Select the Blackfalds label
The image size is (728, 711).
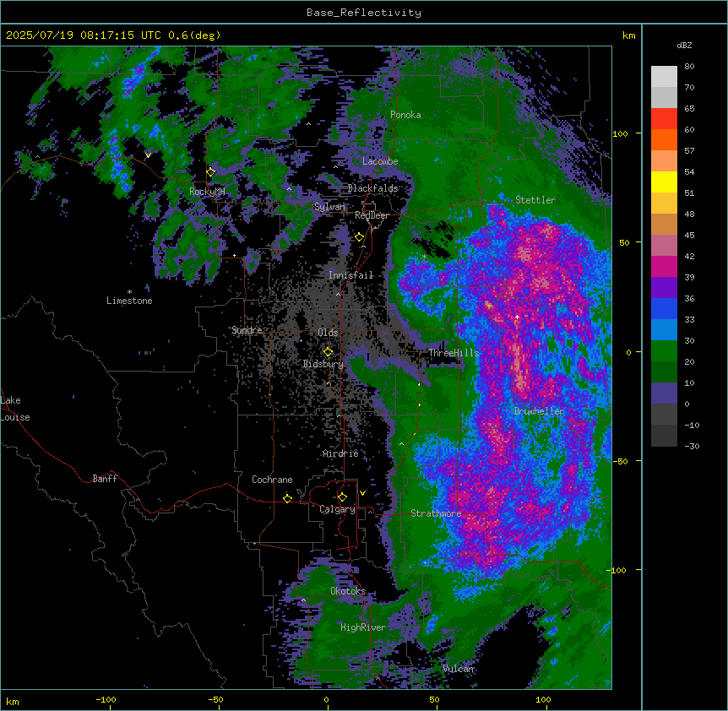pyautogui.click(x=372, y=188)
